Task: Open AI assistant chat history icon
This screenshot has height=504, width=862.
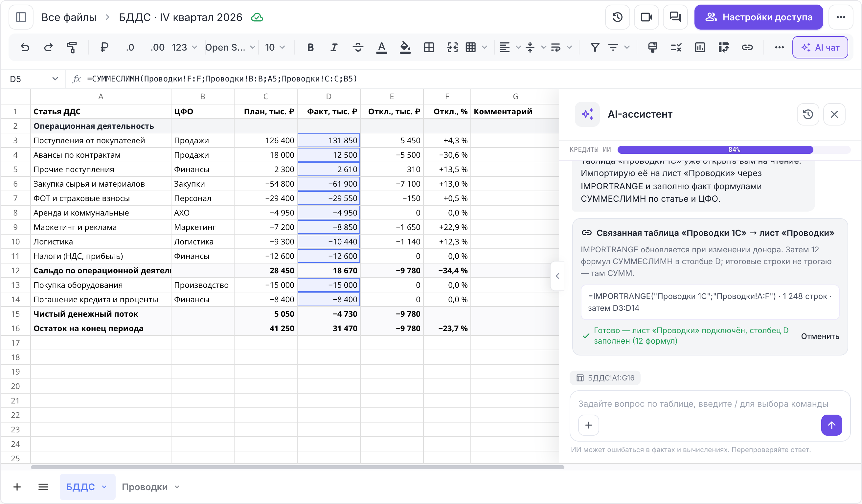Action: 808,114
